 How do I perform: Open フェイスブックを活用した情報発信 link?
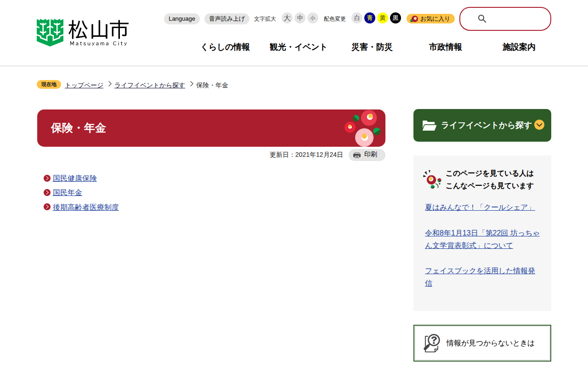click(480, 277)
